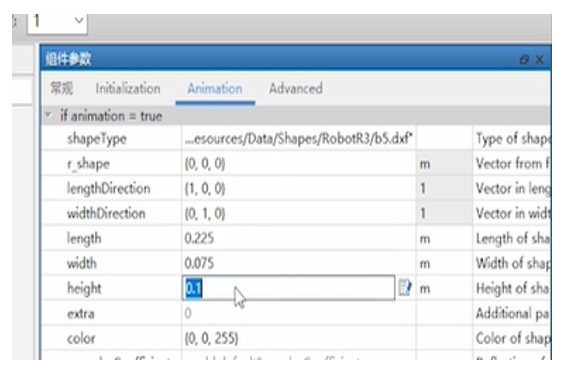Screen dimensions: 578x384
Task: Click the 'Color of shap' description cell
Action: [513, 338]
